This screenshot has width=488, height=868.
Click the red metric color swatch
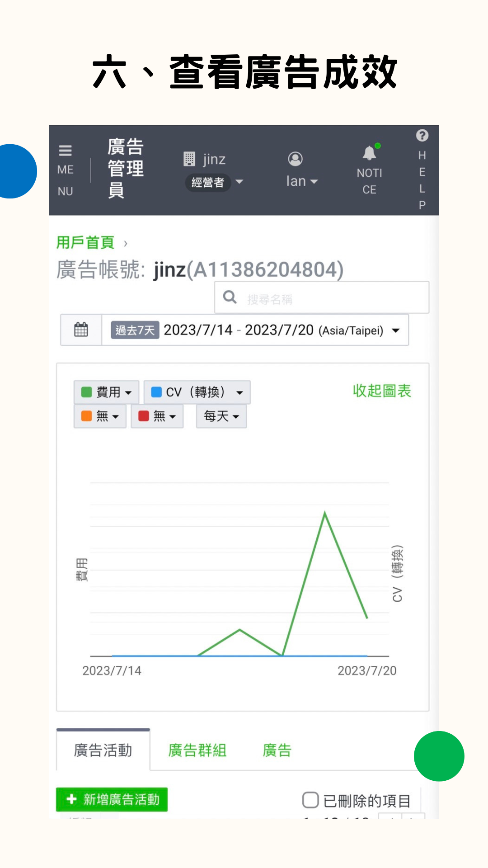click(143, 416)
